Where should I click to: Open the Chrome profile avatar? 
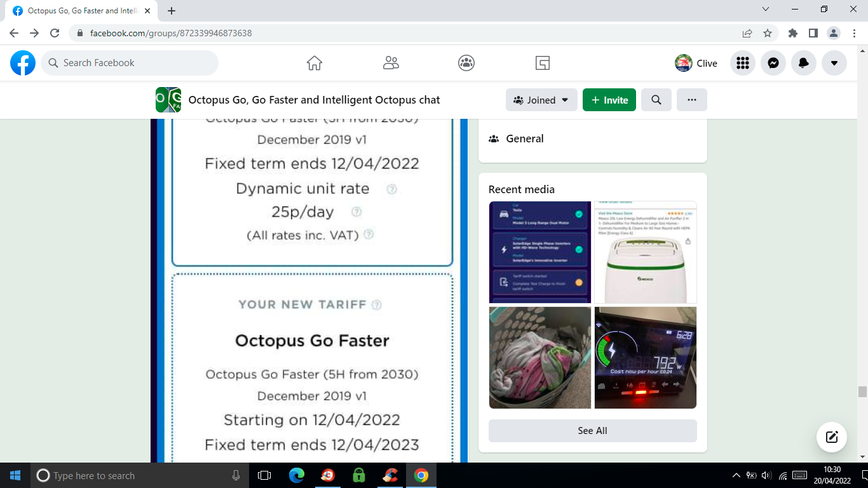(x=834, y=33)
